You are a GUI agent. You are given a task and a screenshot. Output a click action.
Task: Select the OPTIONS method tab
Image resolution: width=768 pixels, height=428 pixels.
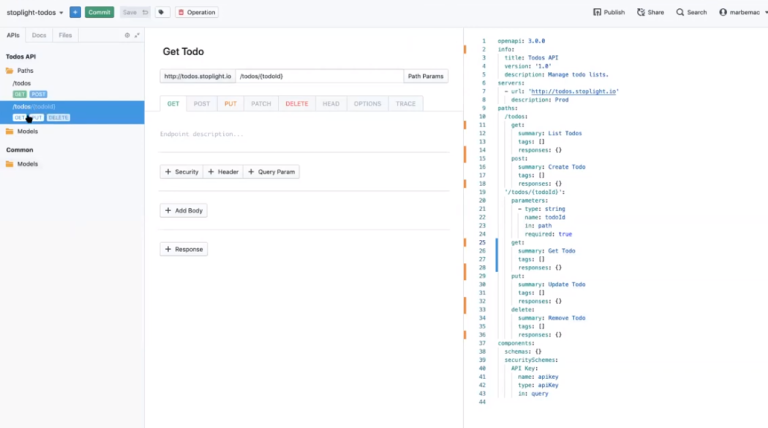click(367, 104)
